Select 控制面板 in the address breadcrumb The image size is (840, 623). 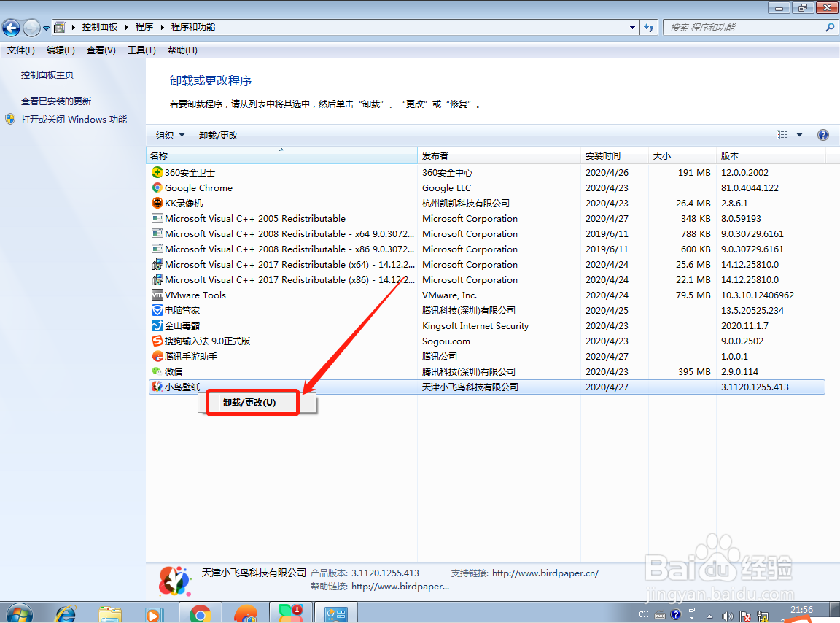[100, 27]
